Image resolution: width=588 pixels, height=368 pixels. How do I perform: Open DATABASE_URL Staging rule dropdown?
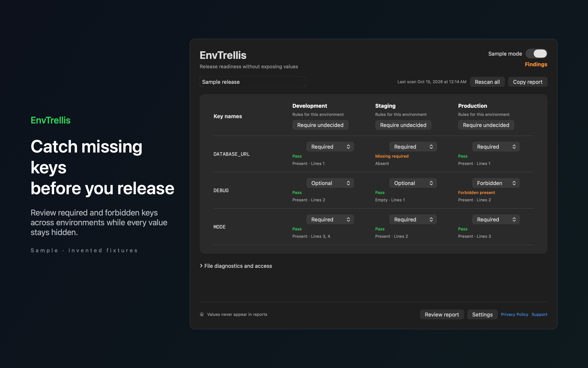point(413,147)
